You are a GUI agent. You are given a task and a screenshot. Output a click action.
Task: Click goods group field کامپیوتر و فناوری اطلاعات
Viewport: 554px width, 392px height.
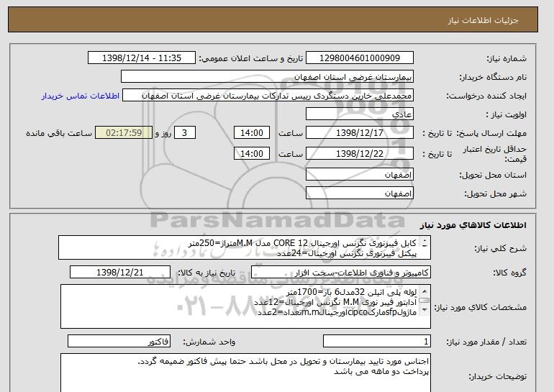(x=341, y=273)
